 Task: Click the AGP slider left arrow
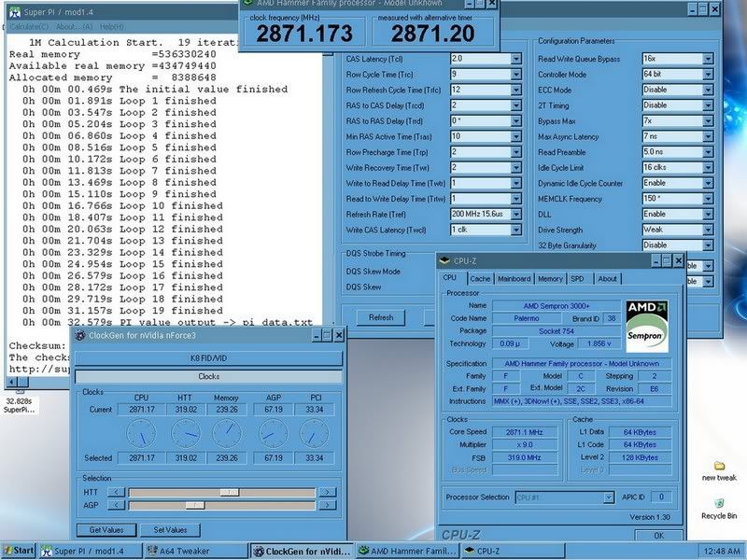[118, 505]
